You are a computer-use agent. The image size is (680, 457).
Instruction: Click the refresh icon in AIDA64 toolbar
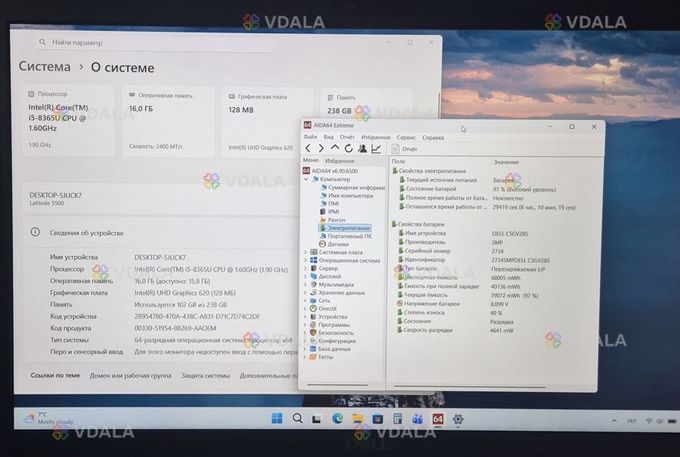click(x=349, y=148)
